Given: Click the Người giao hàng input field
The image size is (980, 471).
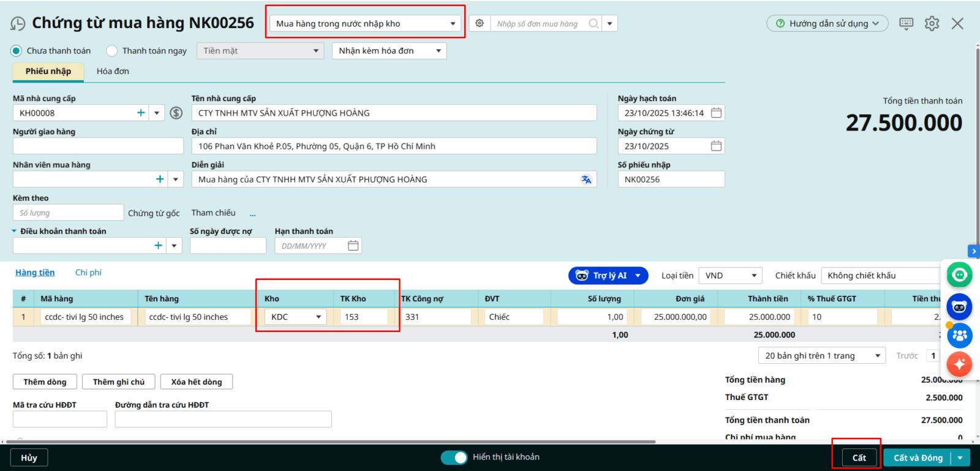Looking at the screenshot, I should 98,146.
